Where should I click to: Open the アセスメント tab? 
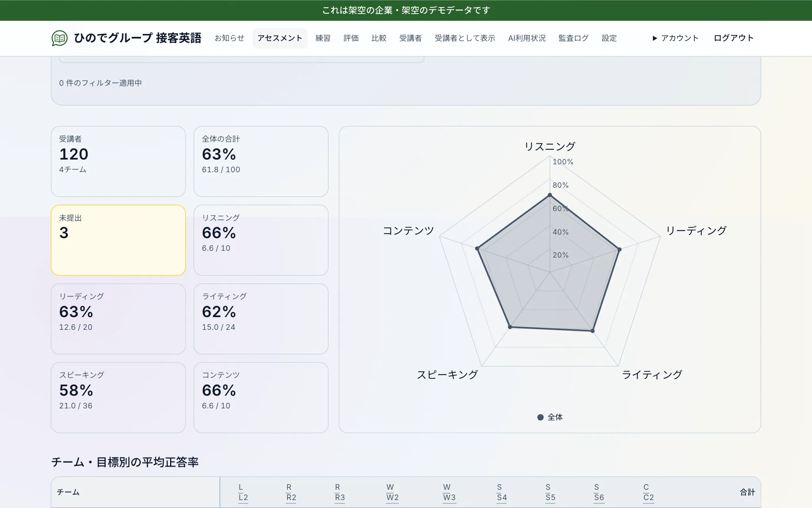tap(280, 38)
